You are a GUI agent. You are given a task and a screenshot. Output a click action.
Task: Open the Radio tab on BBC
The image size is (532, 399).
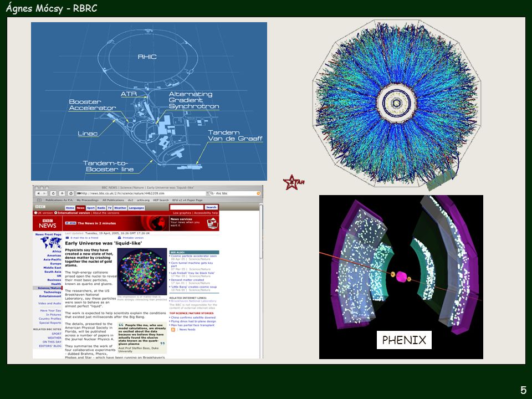click(101, 208)
